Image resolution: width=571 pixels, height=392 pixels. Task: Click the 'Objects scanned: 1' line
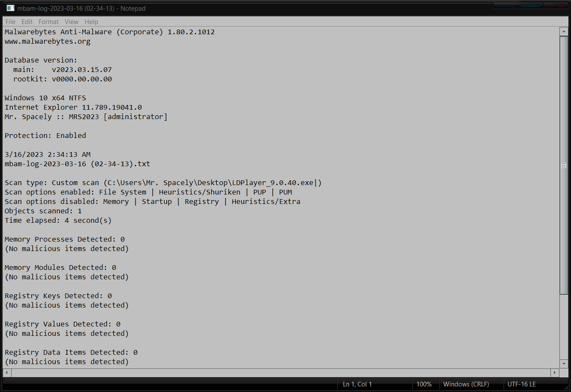43,211
